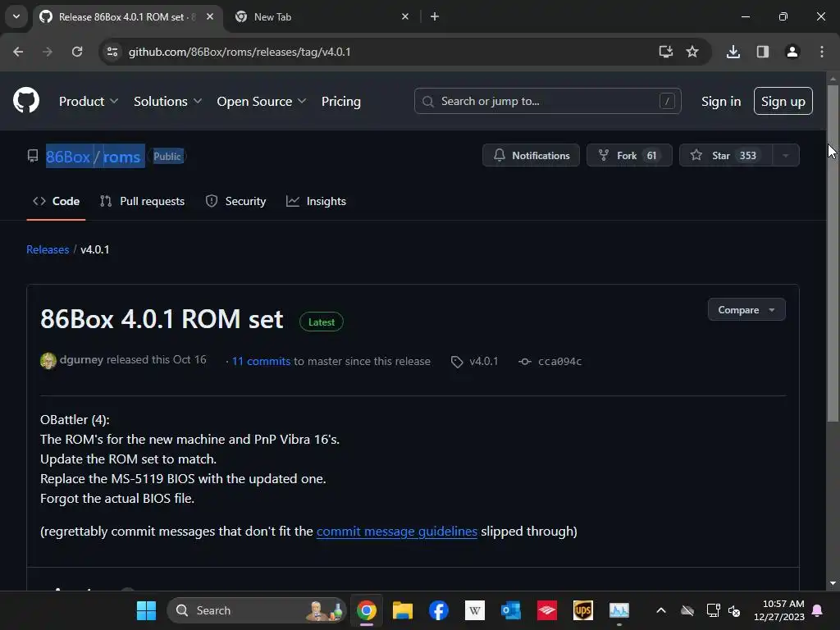Open the Pricing page

click(x=340, y=101)
